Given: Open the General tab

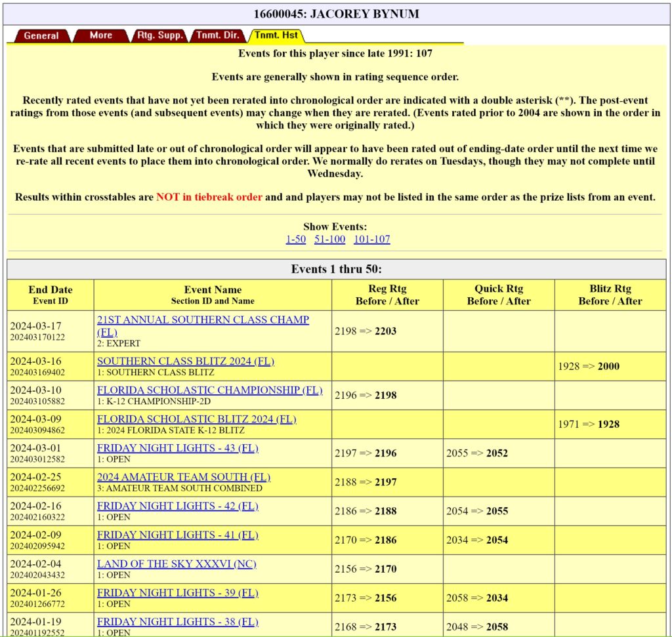Looking at the screenshot, I should tap(41, 35).
